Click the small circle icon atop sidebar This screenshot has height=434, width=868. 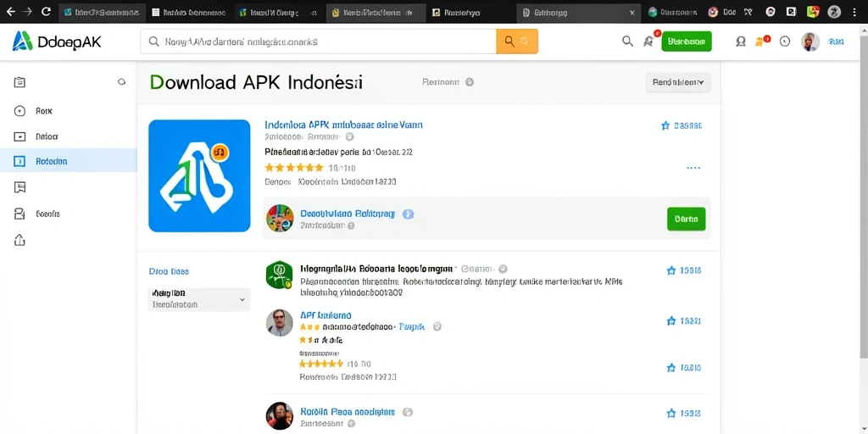122,82
